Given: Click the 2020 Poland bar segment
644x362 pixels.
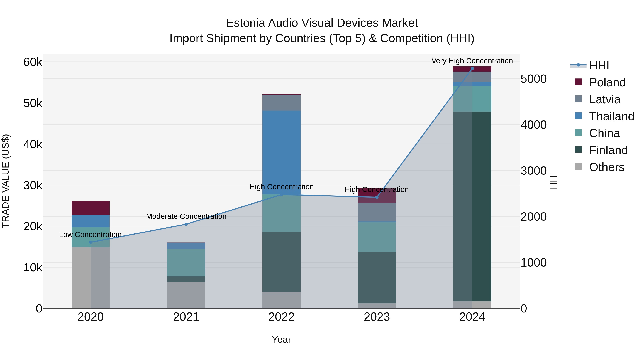Looking at the screenshot, I should [x=91, y=208].
